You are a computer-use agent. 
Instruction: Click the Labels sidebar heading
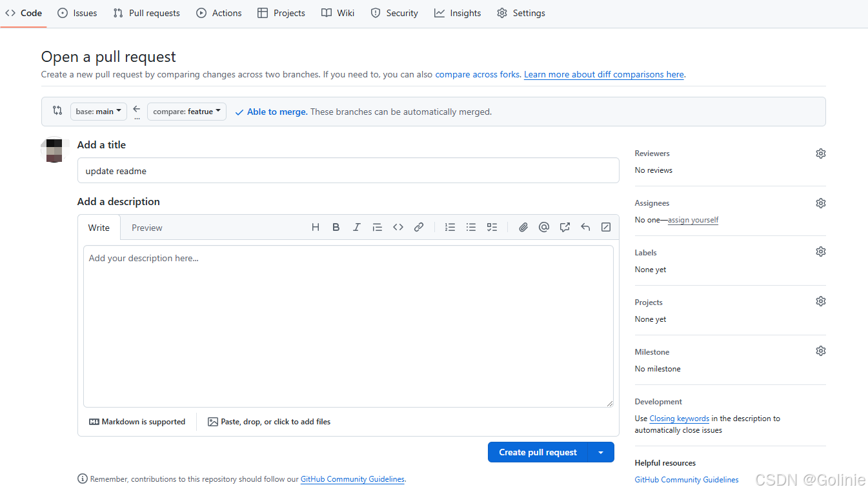coord(645,253)
